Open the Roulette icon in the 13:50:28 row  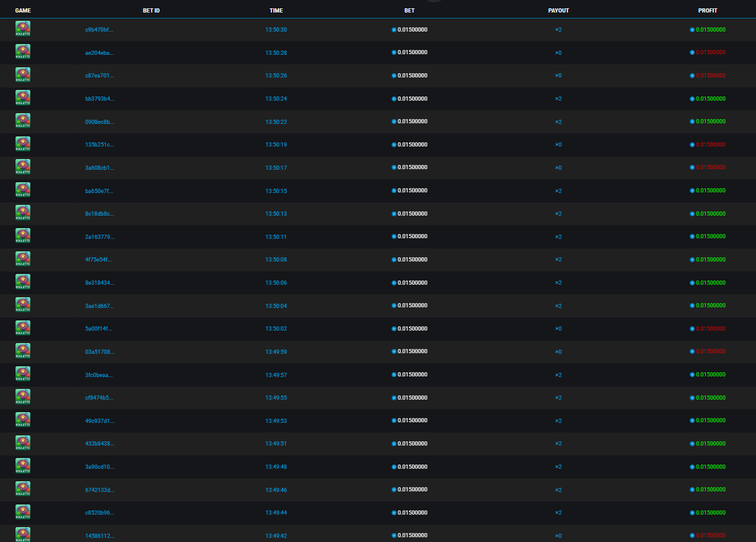(x=23, y=52)
